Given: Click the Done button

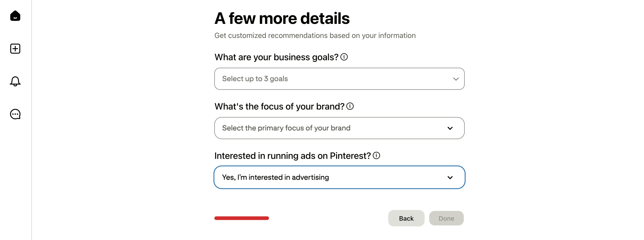Looking at the screenshot, I should [446, 218].
